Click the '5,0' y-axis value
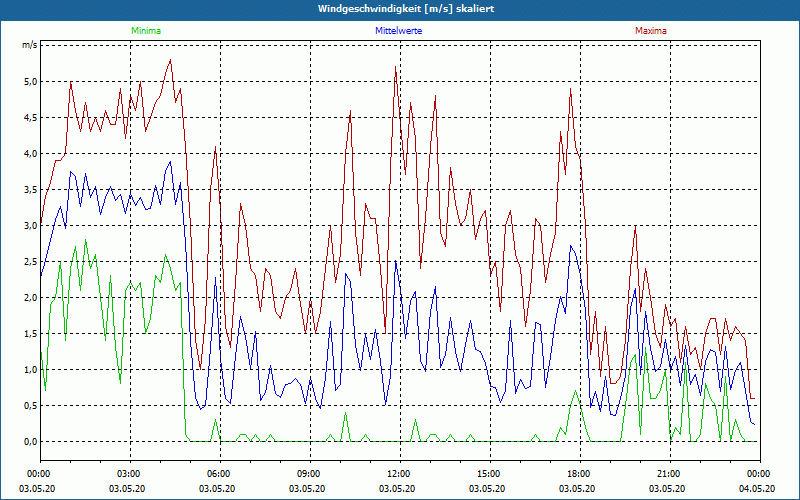 [31, 82]
